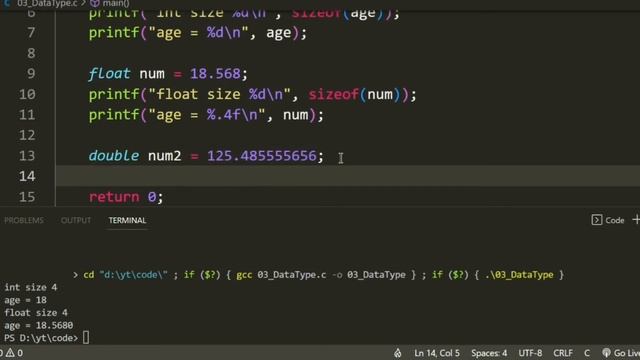This screenshot has height=360, width=640.
Task: Click the return keyword on line 15
Action: coord(114,197)
